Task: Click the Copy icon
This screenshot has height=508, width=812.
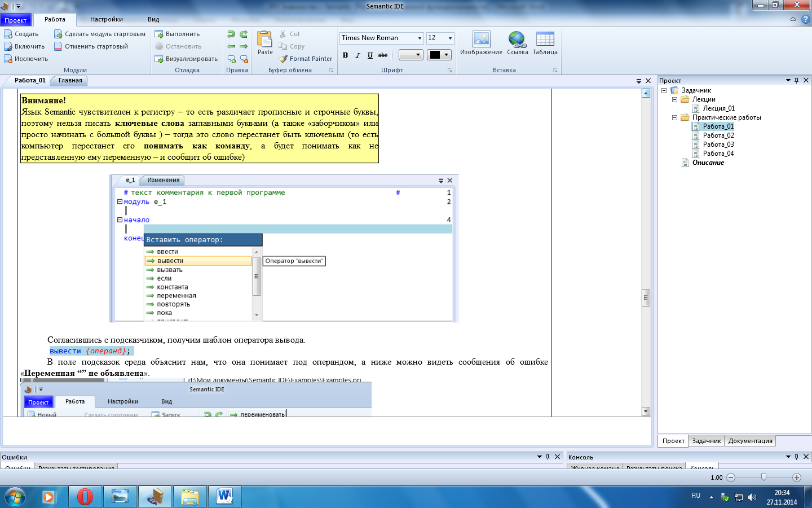Action: click(x=283, y=46)
